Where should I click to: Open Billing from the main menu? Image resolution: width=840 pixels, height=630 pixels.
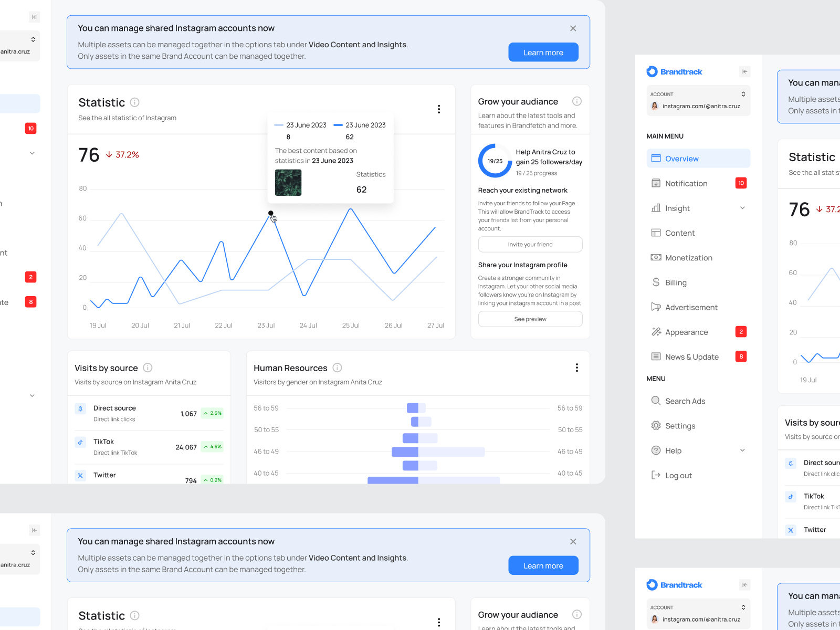pyautogui.click(x=675, y=282)
